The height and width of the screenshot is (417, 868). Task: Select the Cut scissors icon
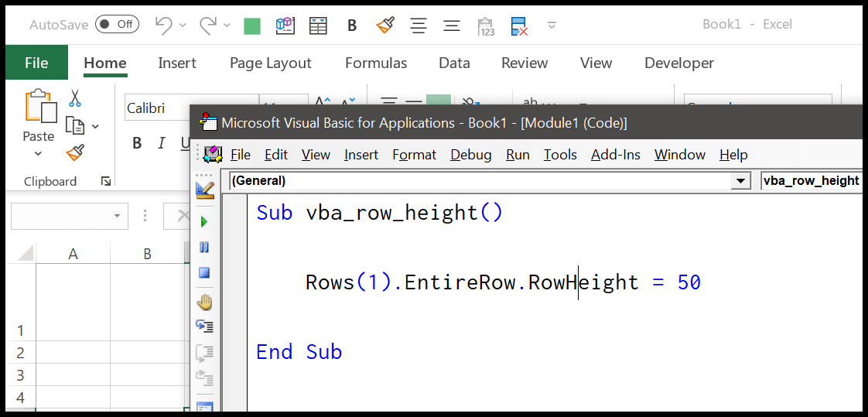pyautogui.click(x=75, y=98)
